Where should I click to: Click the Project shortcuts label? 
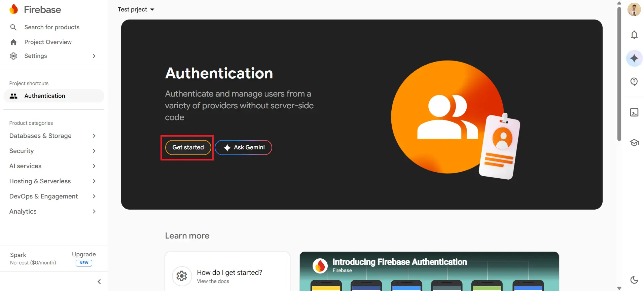click(x=29, y=83)
